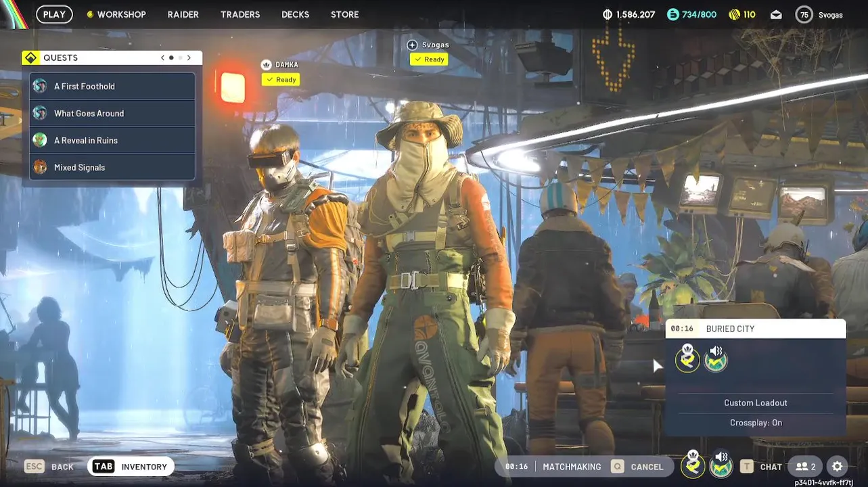The image size is (868, 487).
Task: Click the What Goes Around trader portrait
Action: tap(40, 113)
